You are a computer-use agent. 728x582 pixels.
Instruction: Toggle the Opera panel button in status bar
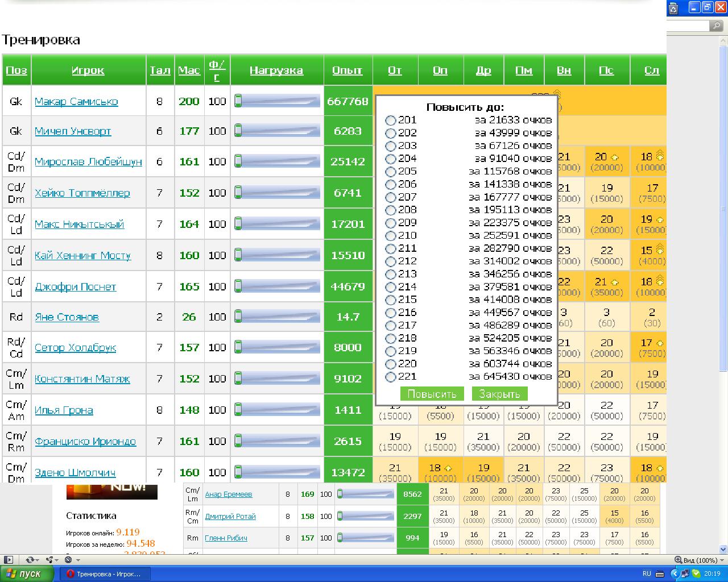9,560
